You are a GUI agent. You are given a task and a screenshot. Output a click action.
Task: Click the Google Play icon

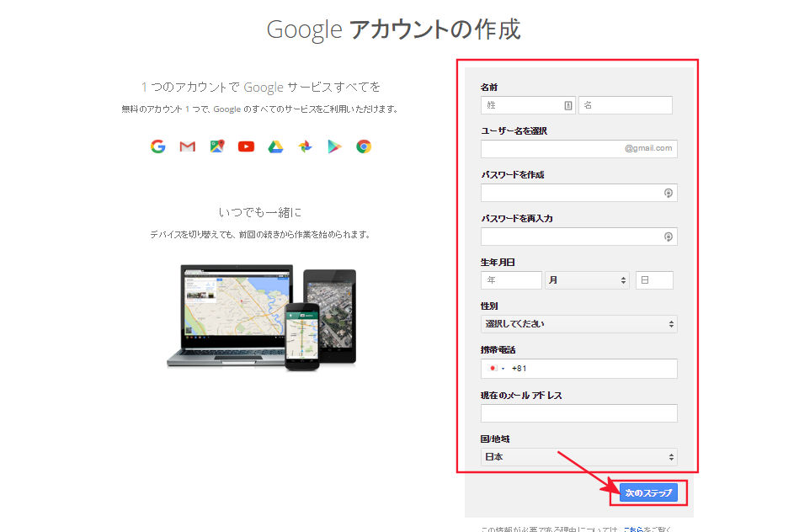(x=334, y=146)
